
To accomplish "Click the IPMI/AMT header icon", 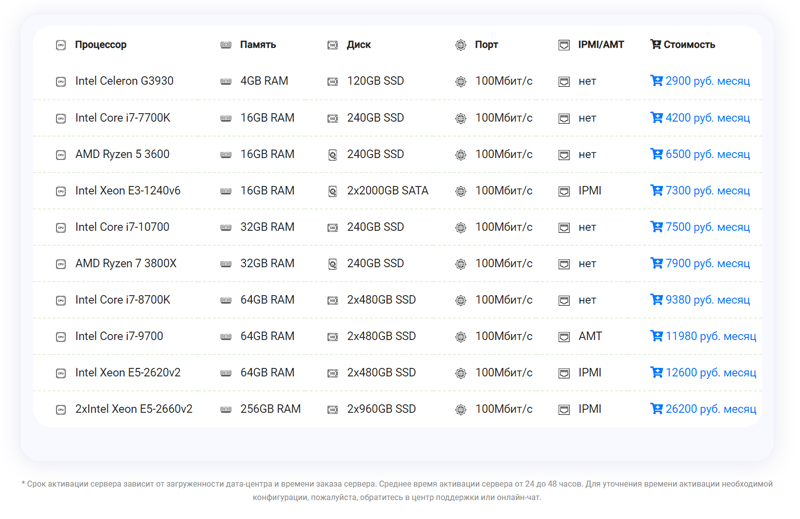I will point(564,45).
